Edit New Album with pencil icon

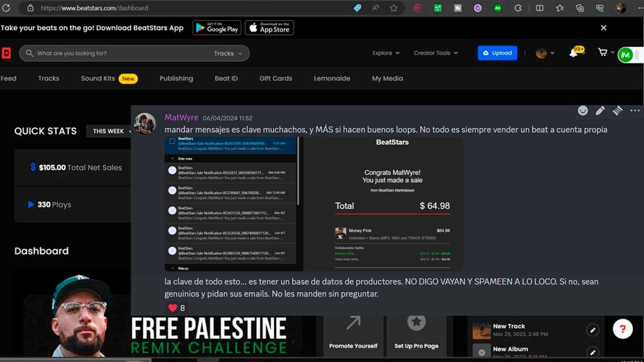593,352
